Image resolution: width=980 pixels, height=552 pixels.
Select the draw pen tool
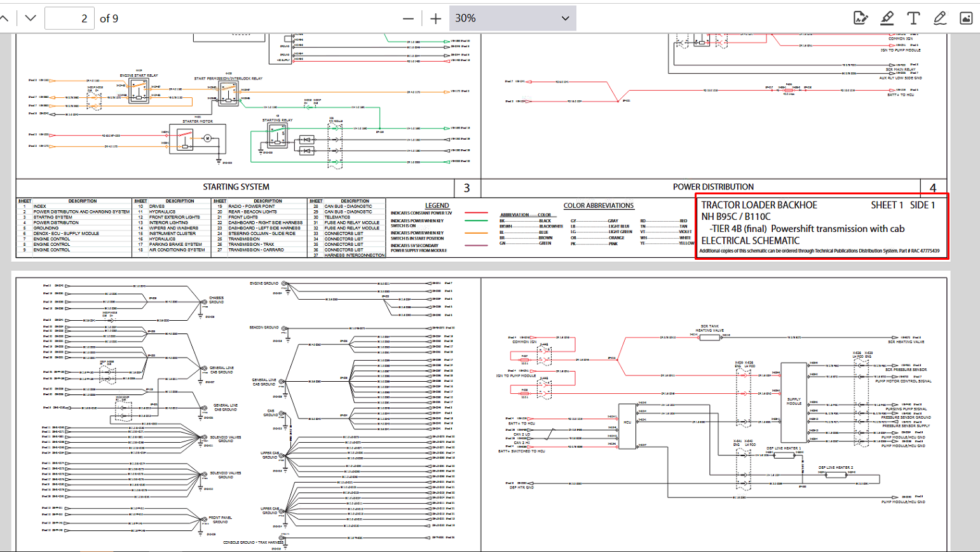pos(940,18)
